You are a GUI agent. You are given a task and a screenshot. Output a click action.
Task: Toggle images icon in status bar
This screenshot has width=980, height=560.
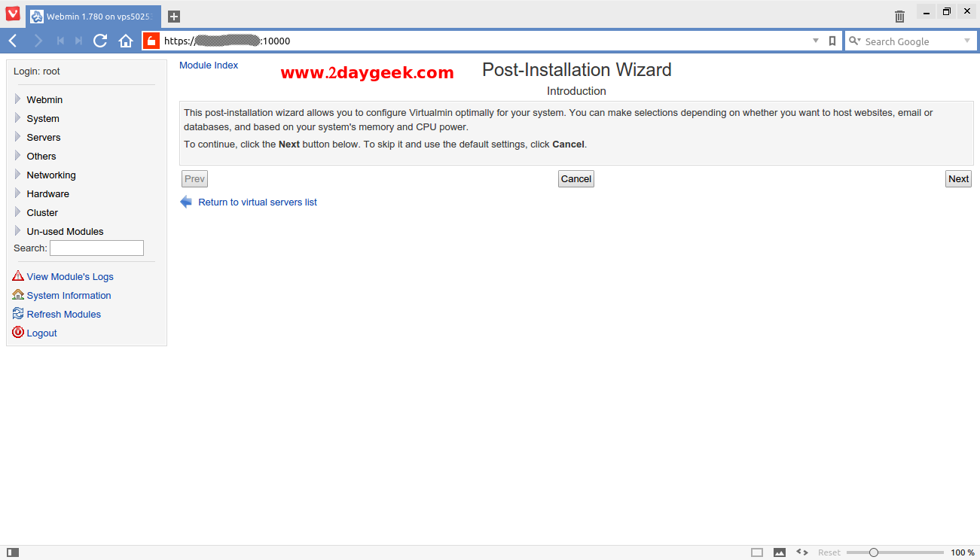coord(780,552)
